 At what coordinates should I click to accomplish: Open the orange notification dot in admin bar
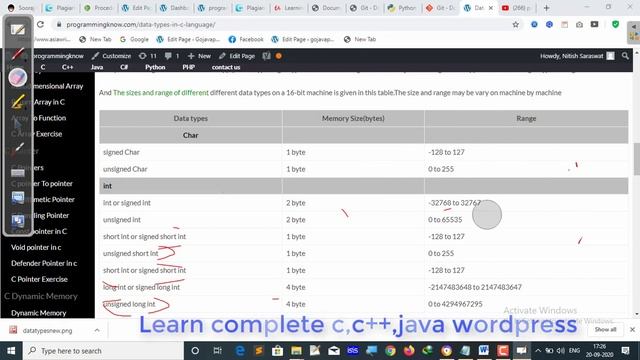click(278, 56)
